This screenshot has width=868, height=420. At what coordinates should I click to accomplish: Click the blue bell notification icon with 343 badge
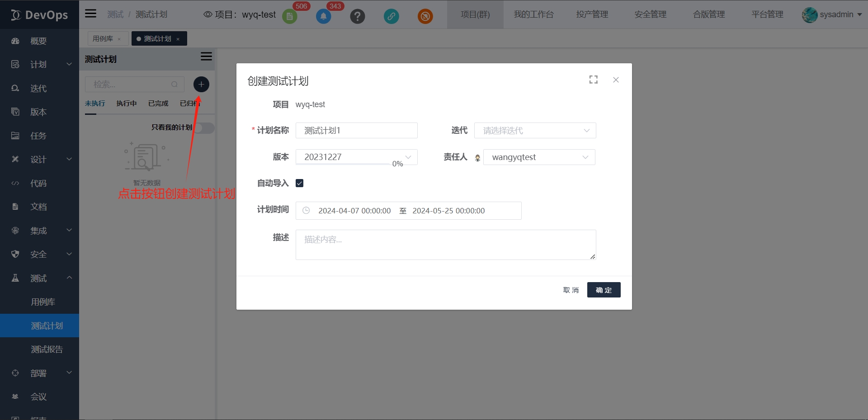pyautogui.click(x=323, y=16)
